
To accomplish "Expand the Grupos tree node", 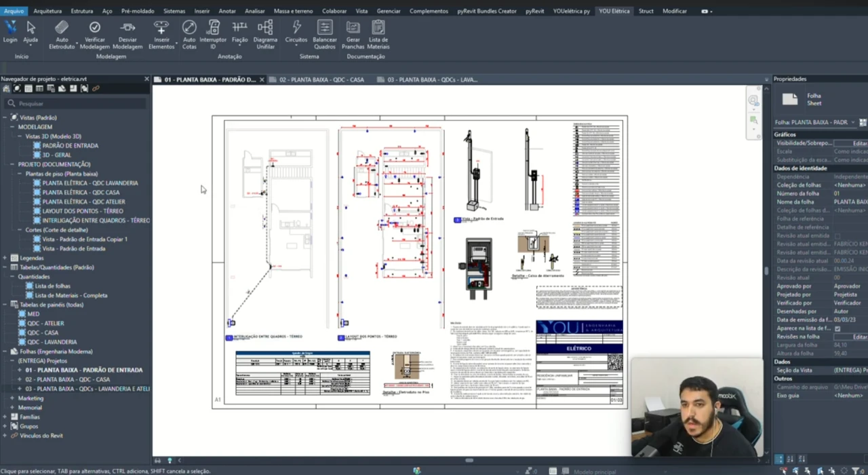I will [5, 426].
